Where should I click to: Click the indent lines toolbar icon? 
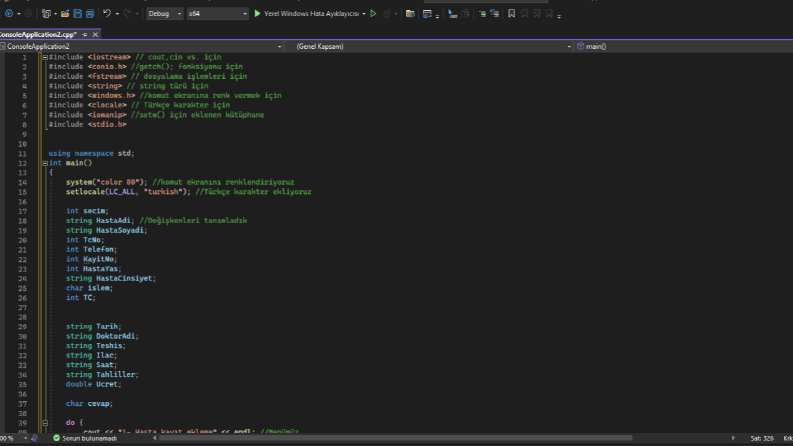pos(482,14)
